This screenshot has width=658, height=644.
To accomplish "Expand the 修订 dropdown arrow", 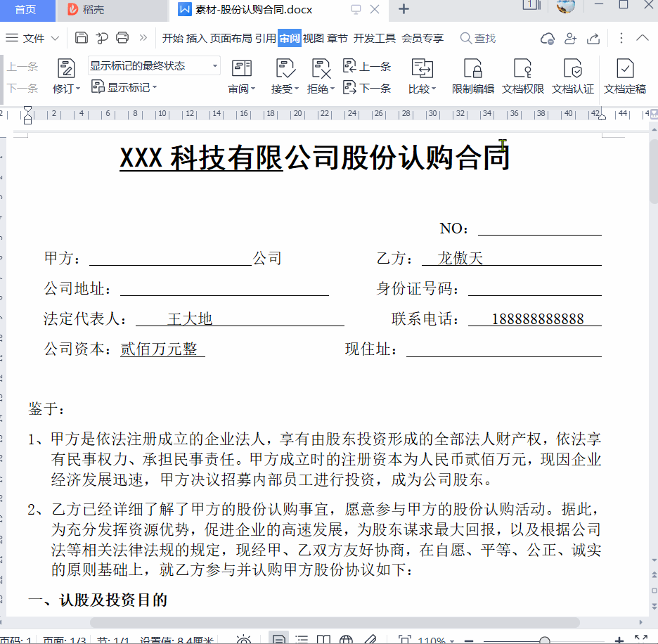I will pyautogui.click(x=78, y=89).
